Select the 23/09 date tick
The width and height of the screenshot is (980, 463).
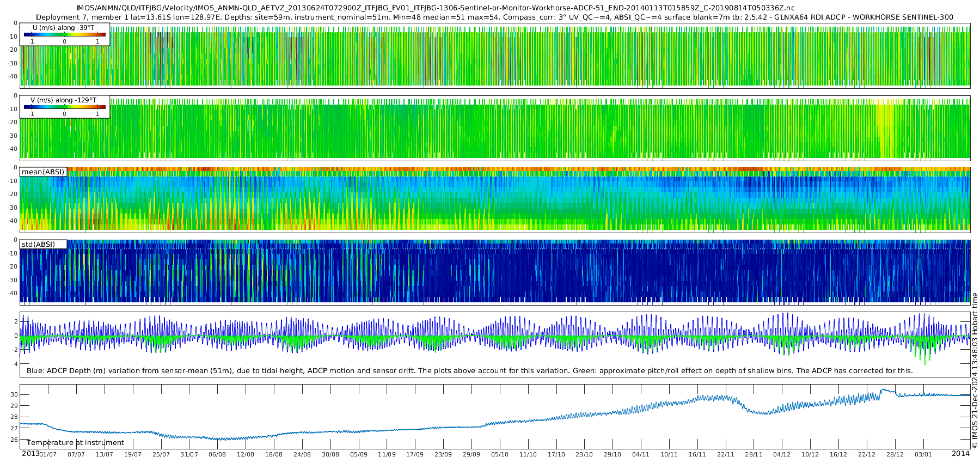click(443, 454)
